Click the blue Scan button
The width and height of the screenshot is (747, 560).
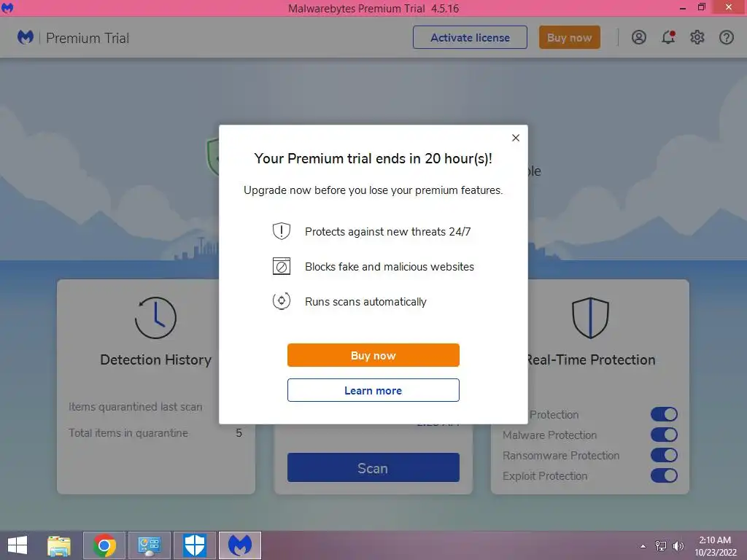coord(373,467)
